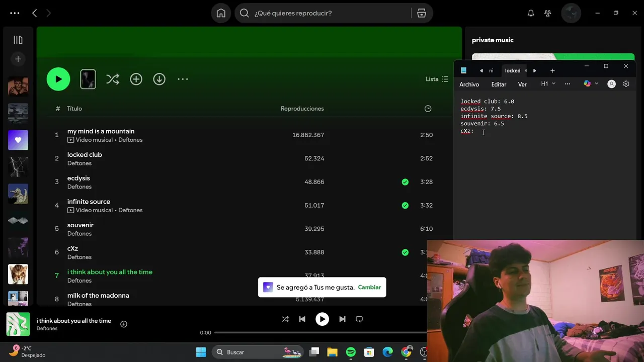Sort tracks by Reproducciones column

click(x=302, y=109)
